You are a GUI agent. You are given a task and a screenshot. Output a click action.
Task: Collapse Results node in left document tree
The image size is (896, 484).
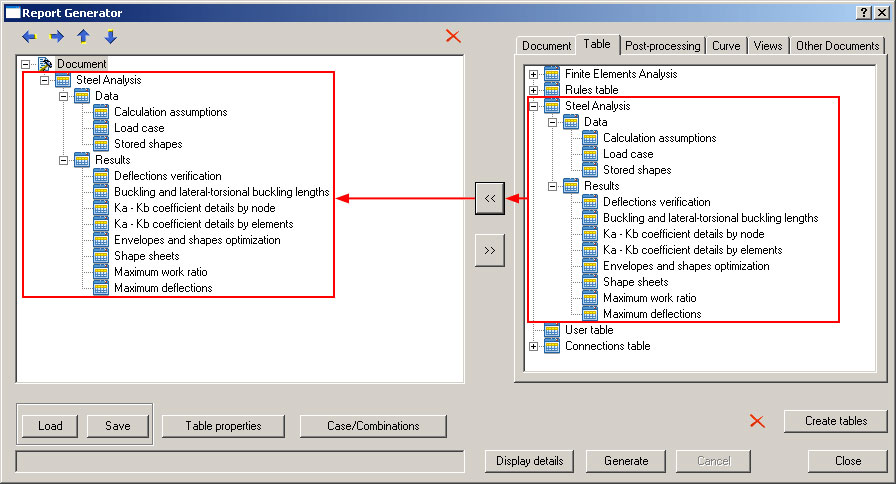[64, 160]
